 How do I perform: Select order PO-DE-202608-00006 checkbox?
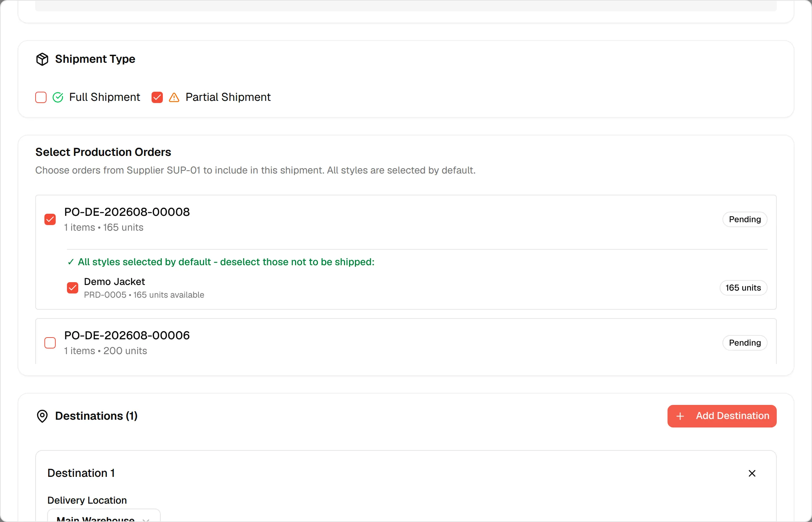[x=50, y=343]
